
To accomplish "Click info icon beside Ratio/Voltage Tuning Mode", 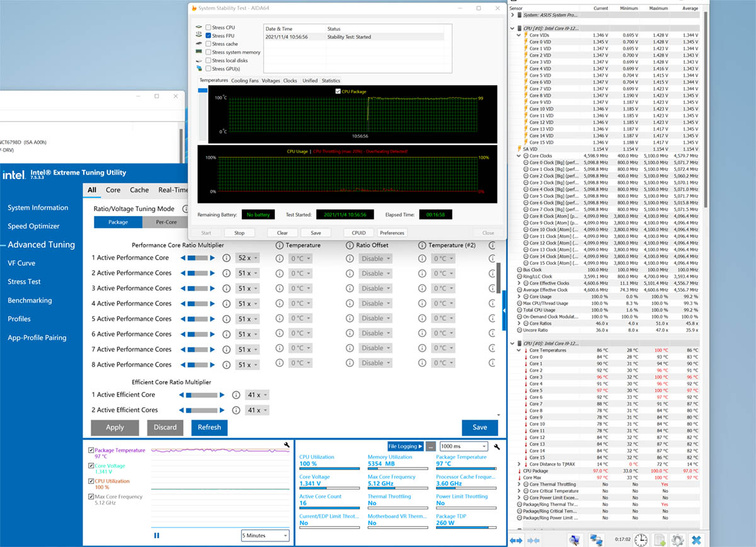I will pos(186,209).
